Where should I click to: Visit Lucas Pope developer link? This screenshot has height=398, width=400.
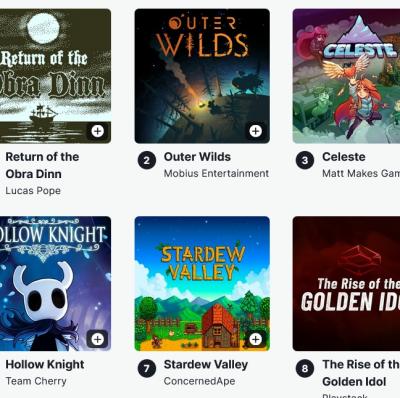(x=33, y=191)
